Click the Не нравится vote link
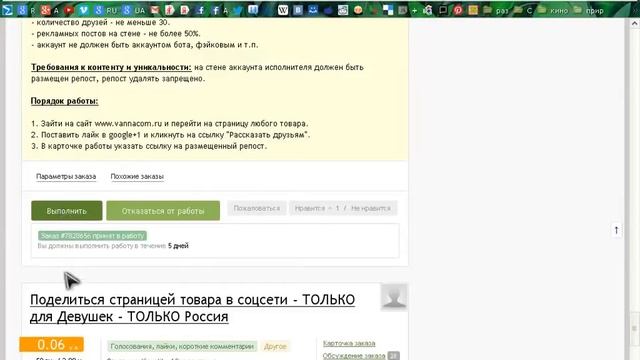The height and width of the screenshot is (360, 640). [371, 208]
